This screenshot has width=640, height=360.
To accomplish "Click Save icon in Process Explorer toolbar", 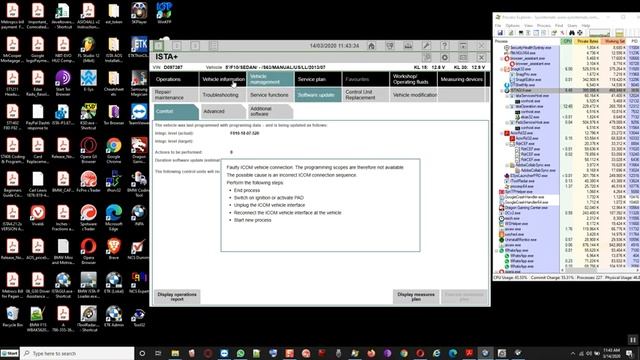I will click(x=500, y=33).
